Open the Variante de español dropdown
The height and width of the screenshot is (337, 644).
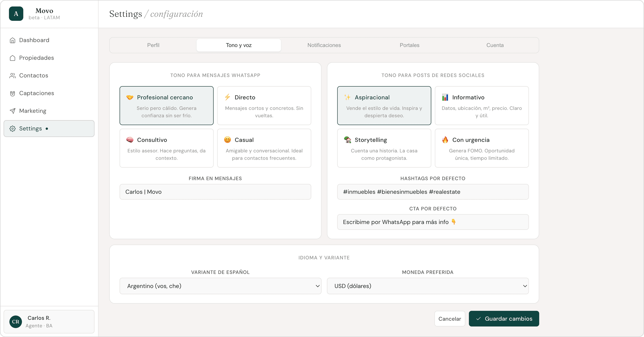(220, 286)
